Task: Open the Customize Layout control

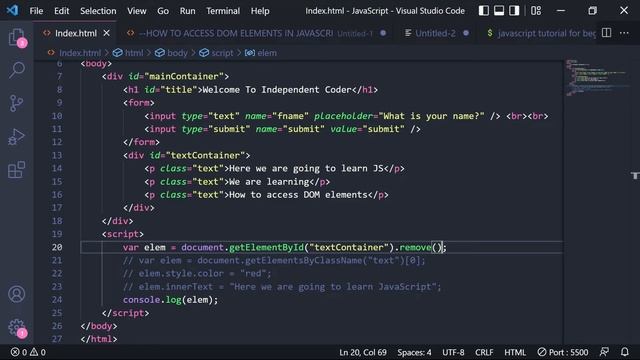Action: pos(536,11)
